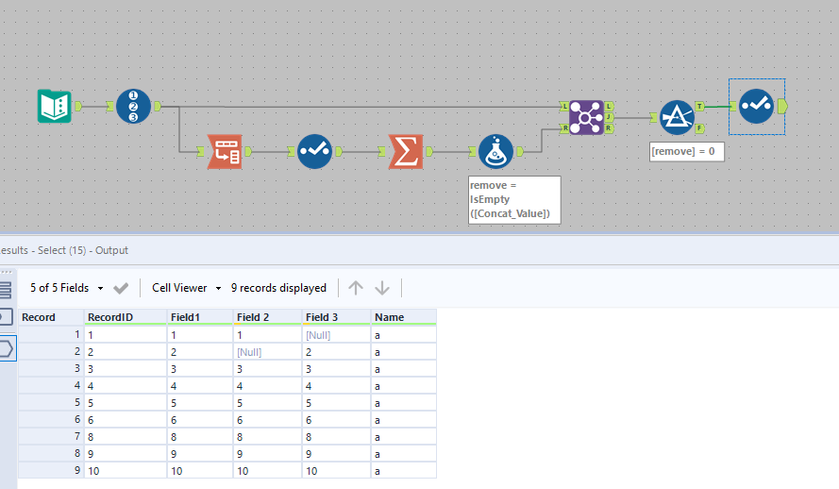This screenshot has width=839, height=489.
Task: Open the 5 of 5 Fields dropdown
Action: pos(66,288)
